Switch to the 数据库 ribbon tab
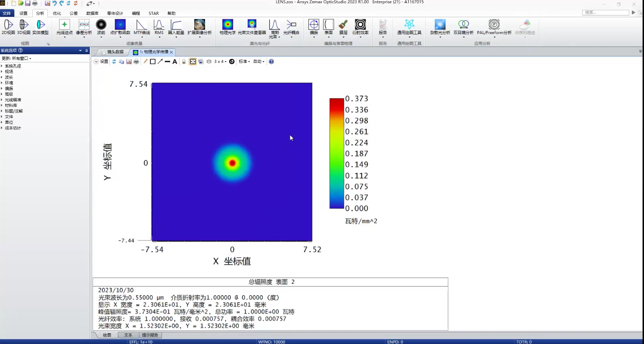 pyautogui.click(x=93, y=13)
